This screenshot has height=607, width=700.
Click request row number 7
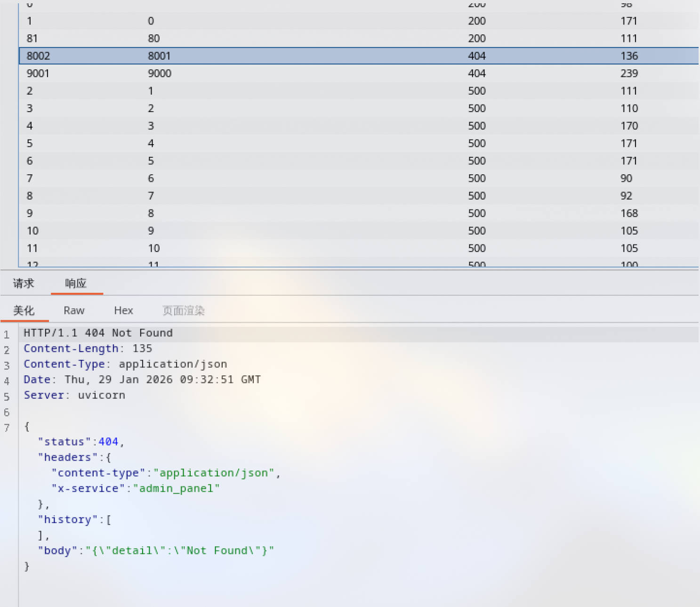click(x=359, y=178)
